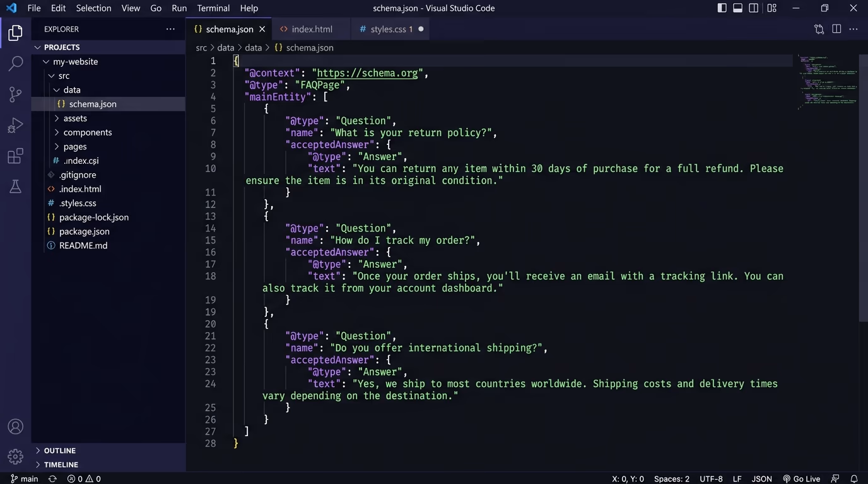Open the Manage gear settings
868x484 pixels.
15,456
